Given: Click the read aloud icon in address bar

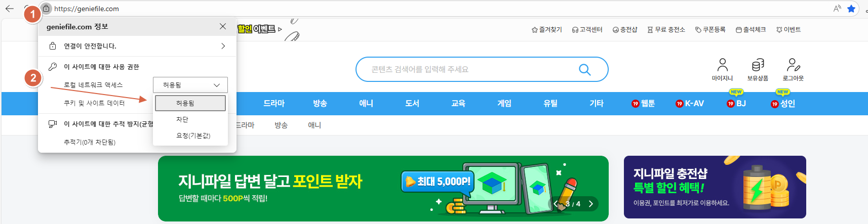Looking at the screenshot, I should [x=837, y=9].
